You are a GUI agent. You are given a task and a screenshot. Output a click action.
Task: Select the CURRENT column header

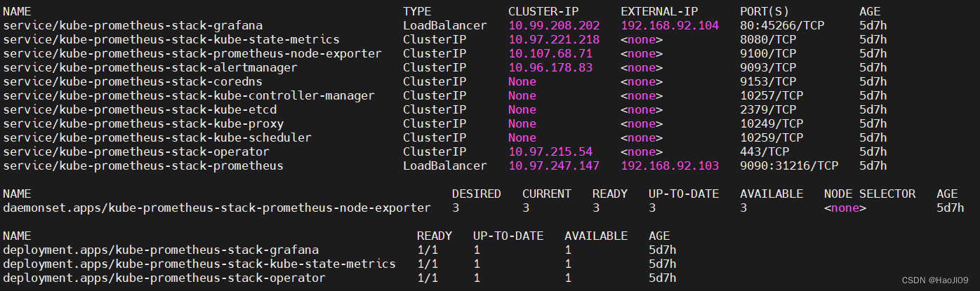point(547,194)
